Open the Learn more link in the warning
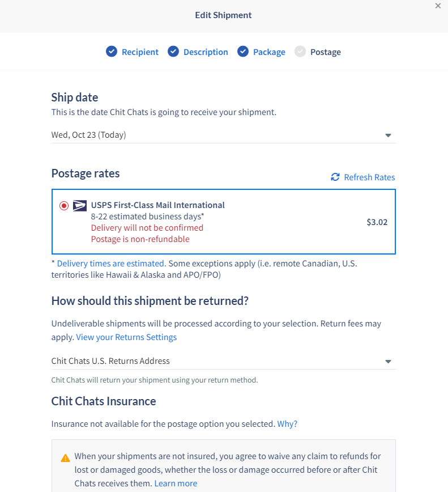 tap(176, 483)
